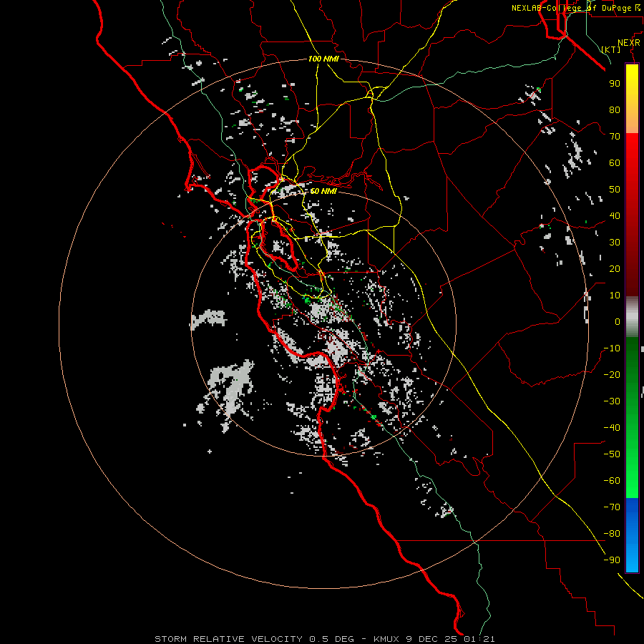The width and height of the screenshot is (644, 644).
Task: Click the 0 value on velocity scale
Action: point(618,321)
